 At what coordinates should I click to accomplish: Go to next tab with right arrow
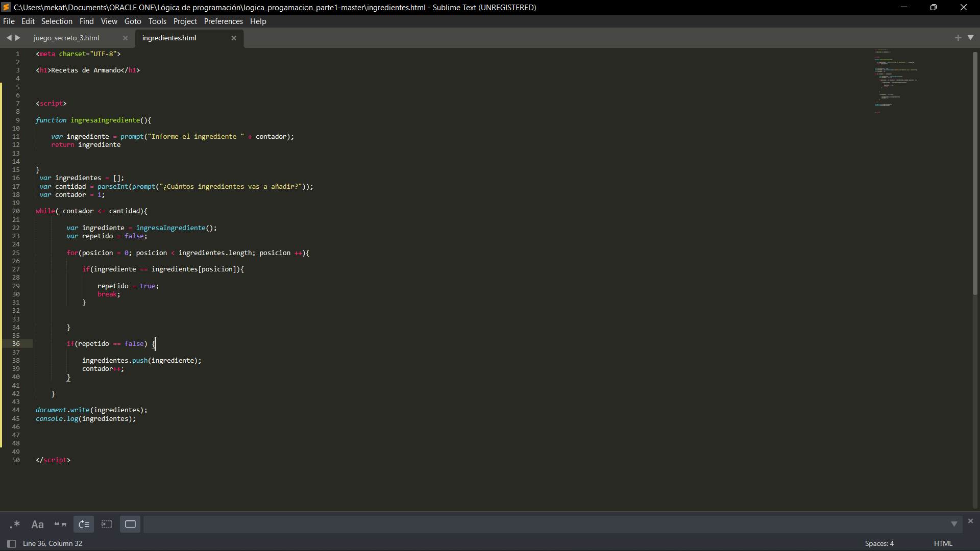coord(18,38)
